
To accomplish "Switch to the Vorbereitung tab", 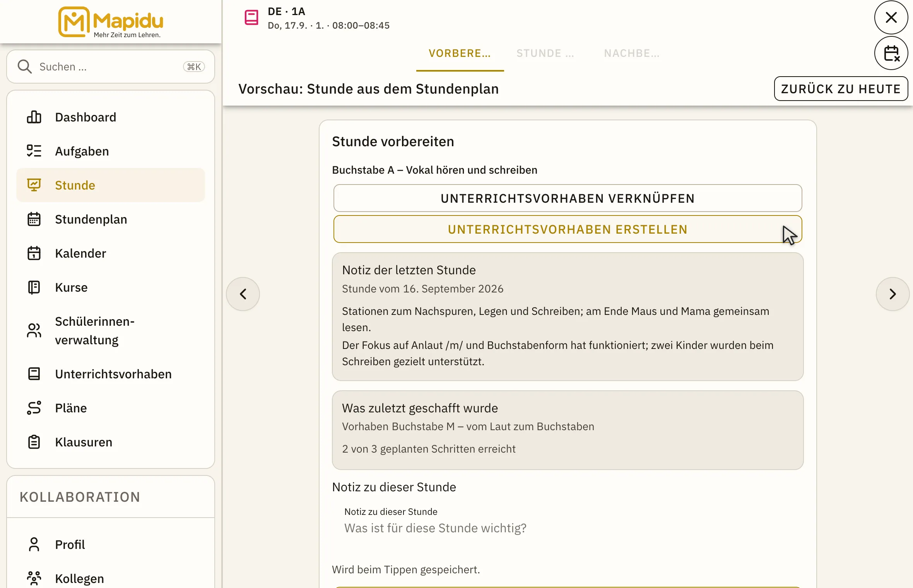I will click(x=460, y=53).
